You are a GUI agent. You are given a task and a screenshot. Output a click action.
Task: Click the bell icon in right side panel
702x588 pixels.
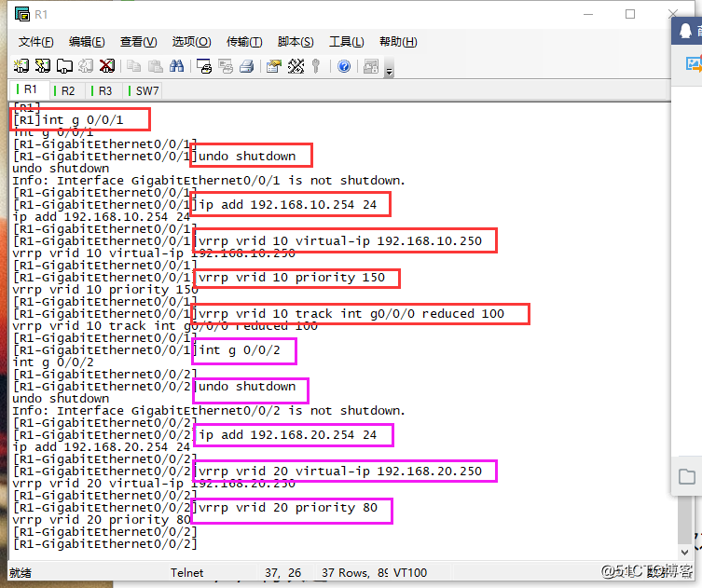(685, 31)
